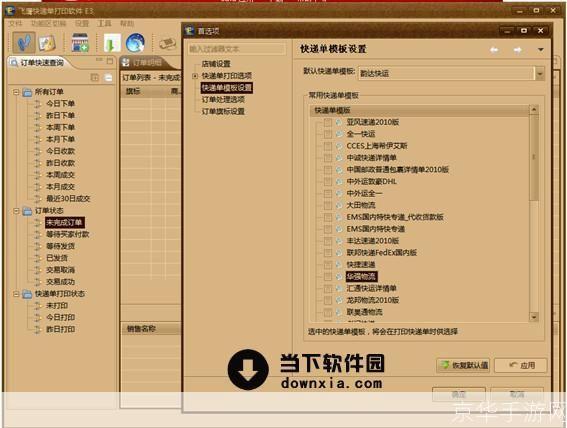567x428 pixels.
Task: Click the item icon beside 未打印
Action: pos(38,306)
